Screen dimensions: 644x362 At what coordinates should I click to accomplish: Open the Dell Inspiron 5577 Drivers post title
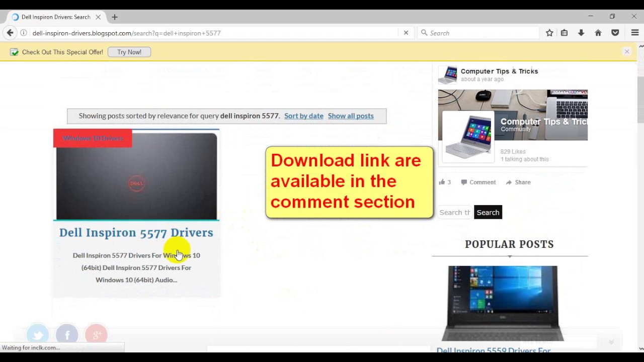tap(136, 232)
